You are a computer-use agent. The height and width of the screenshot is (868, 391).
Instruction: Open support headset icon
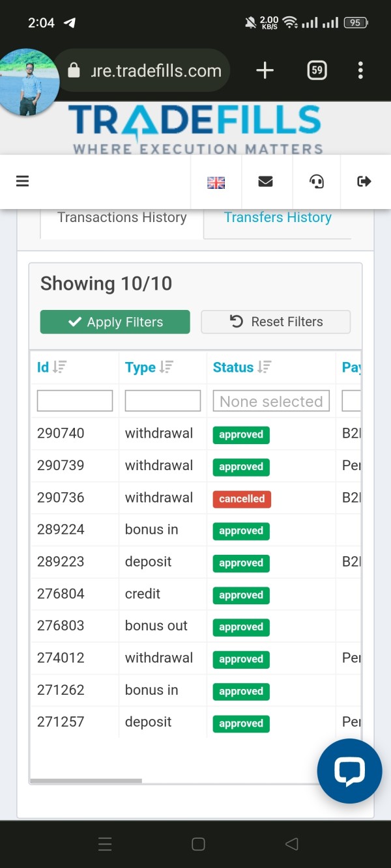click(317, 182)
